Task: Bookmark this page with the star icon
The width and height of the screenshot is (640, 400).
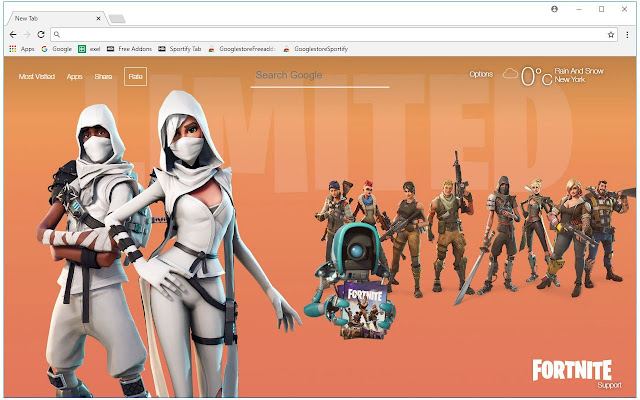Action: (x=611, y=35)
